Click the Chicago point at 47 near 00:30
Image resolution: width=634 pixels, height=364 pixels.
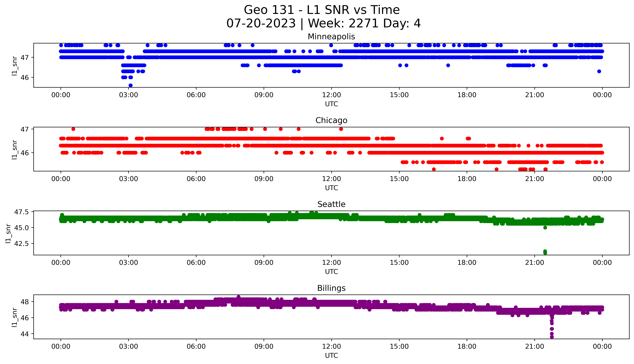[x=73, y=129]
